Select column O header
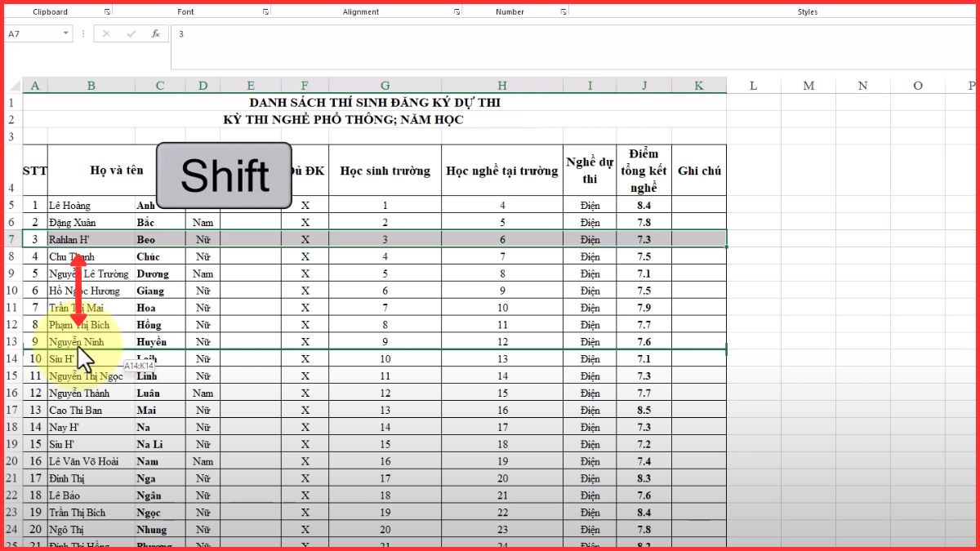 (917, 86)
